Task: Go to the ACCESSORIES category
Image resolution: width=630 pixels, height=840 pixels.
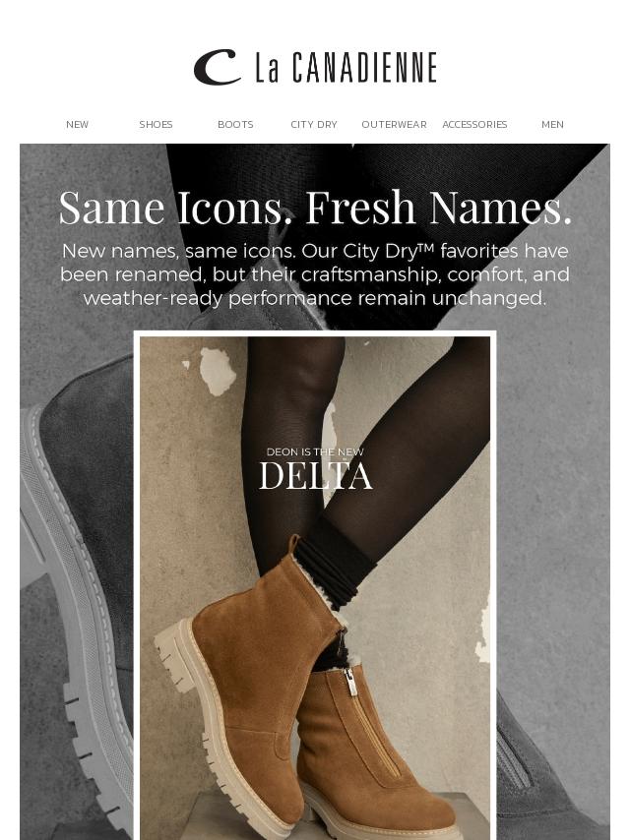Action: 474,124
